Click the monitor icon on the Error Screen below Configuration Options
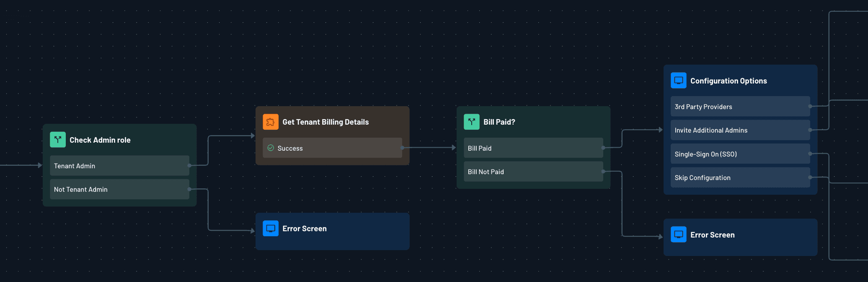The image size is (868, 282). [679, 235]
